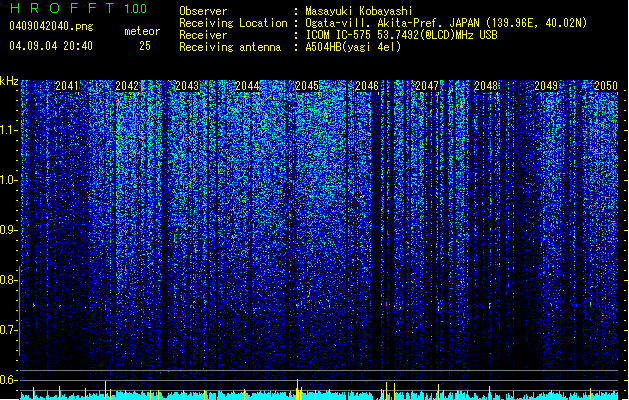The image size is (629, 400).
Task: Click the Receiver label
Action: 203,35
